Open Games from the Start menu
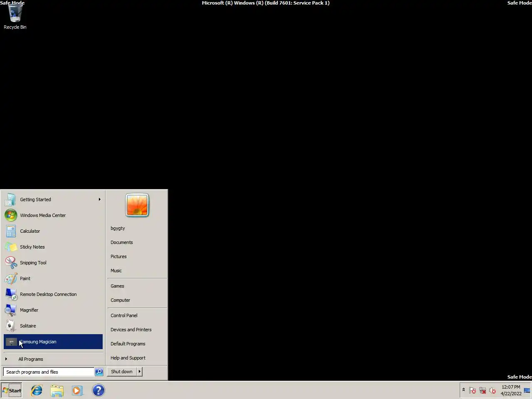Screen dimensions: 532x399 point(117,286)
